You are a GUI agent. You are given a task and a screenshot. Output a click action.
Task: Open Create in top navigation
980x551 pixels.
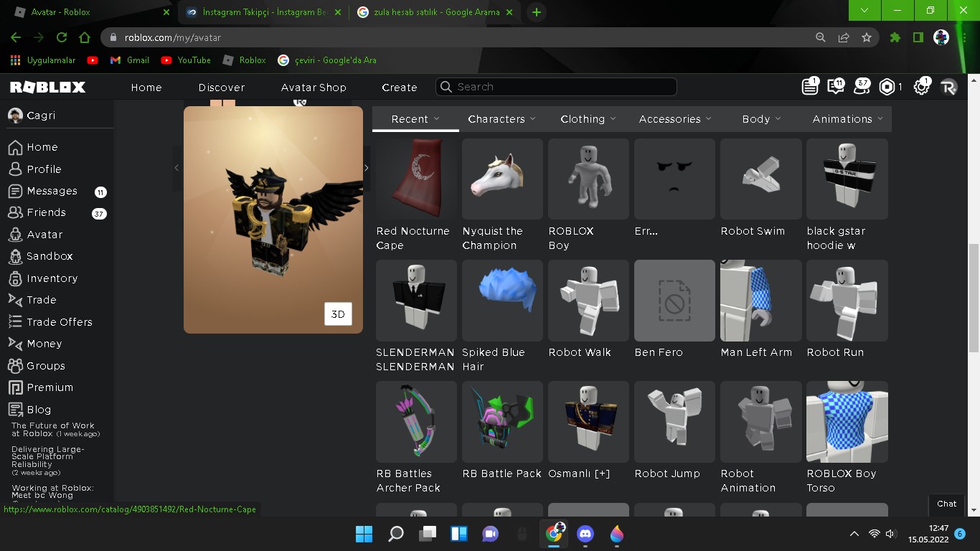click(x=400, y=88)
